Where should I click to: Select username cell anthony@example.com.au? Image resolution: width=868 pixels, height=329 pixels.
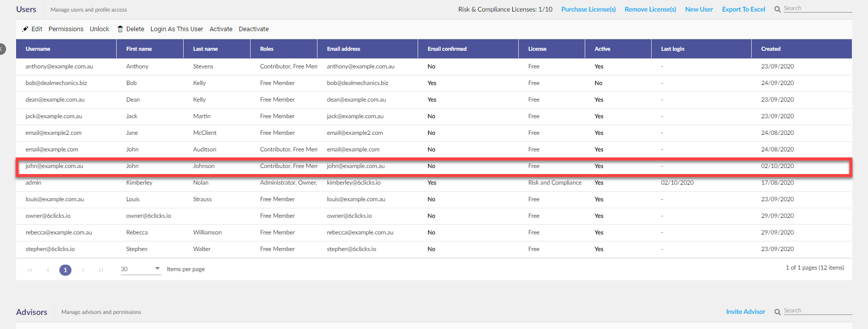click(x=59, y=66)
